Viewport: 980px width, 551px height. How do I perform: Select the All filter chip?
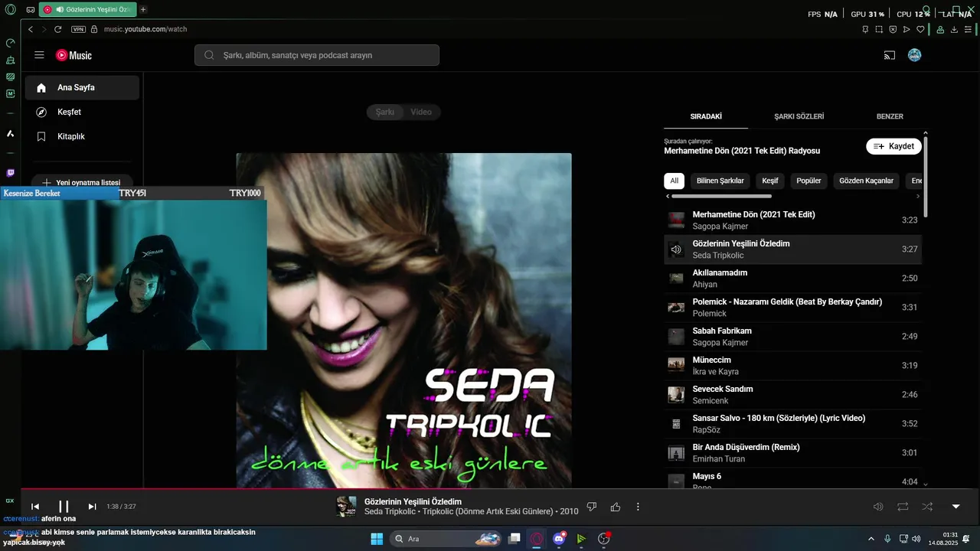674,181
